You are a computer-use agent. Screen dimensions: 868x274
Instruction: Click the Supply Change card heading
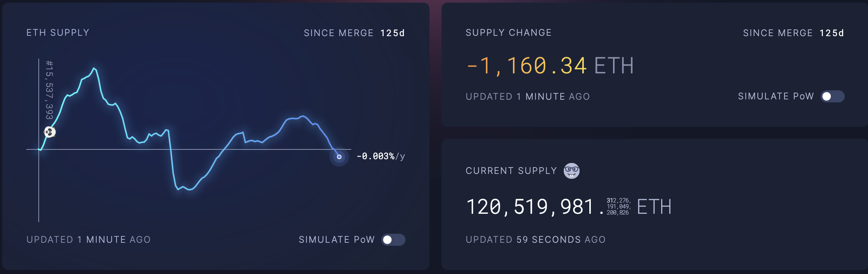point(508,33)
